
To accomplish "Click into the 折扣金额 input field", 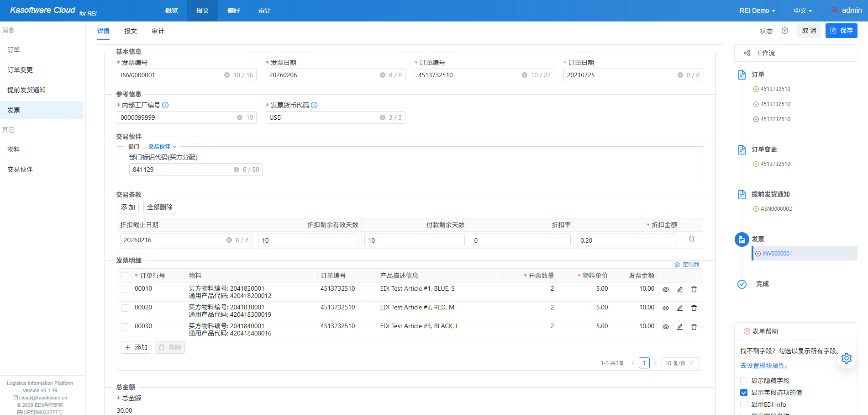I will click(x=626, y=240).
